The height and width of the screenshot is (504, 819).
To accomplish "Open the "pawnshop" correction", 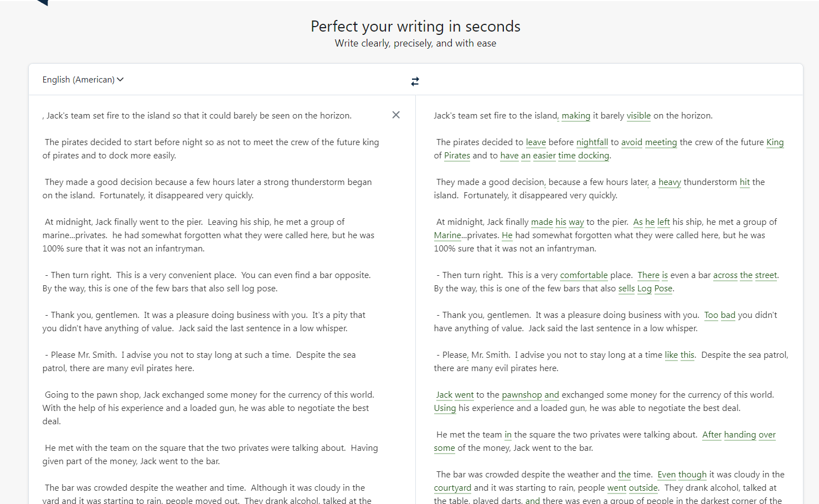I will point(522,395).
